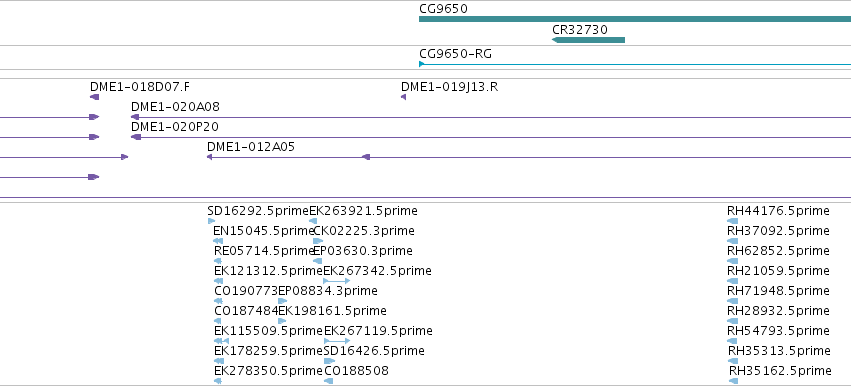The width and height of the screenshot is (851, 386).
Task: Select the EK267342.5prime EST glyph
Action: [x=336, y=281]
